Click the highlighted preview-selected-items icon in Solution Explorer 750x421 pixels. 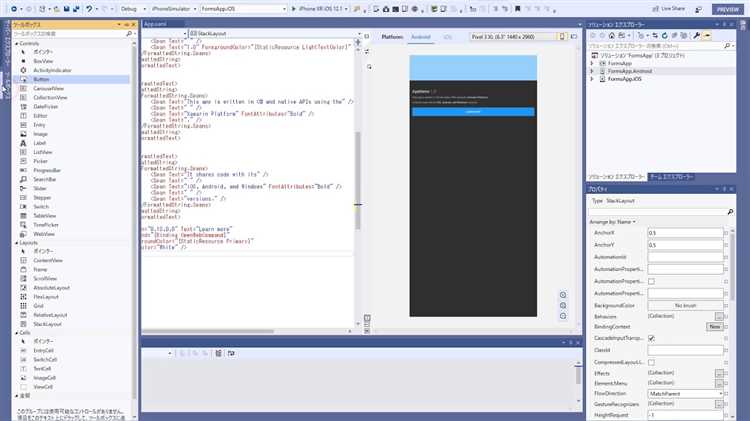(x=707, y=35)
